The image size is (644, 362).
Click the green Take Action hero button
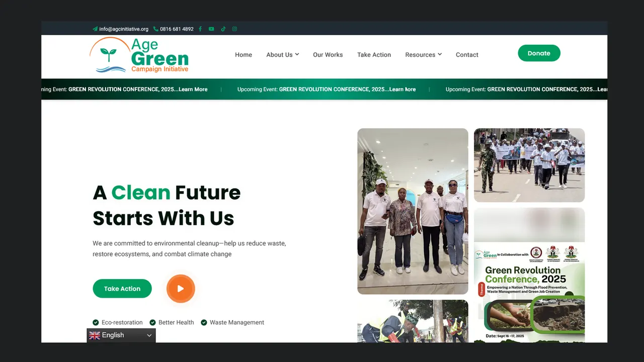click(122, 289)
